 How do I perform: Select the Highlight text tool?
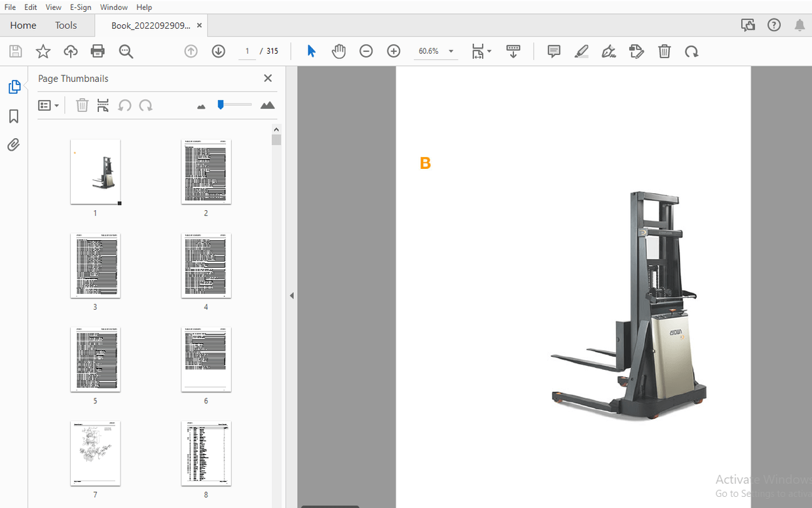coord(581,51)
